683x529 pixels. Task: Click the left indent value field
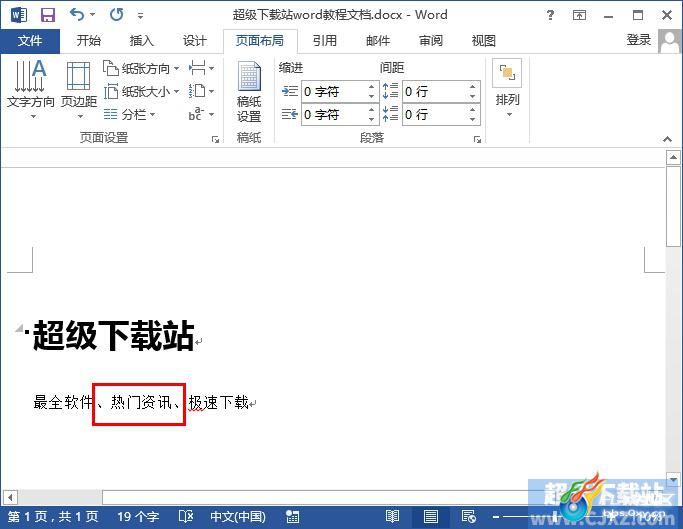pyautogui.click(x=333, y=92)
